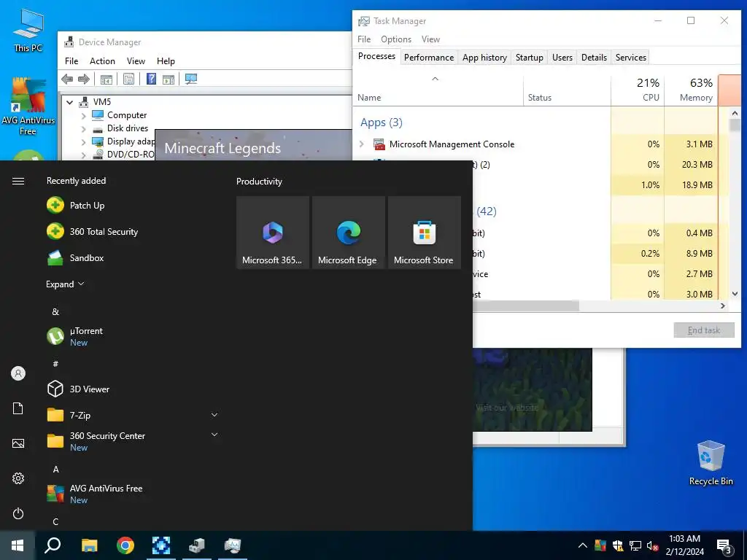Screen dimensions: 747x560
Task: Open the Microsoft Store tile
Action: pos(425,233)
